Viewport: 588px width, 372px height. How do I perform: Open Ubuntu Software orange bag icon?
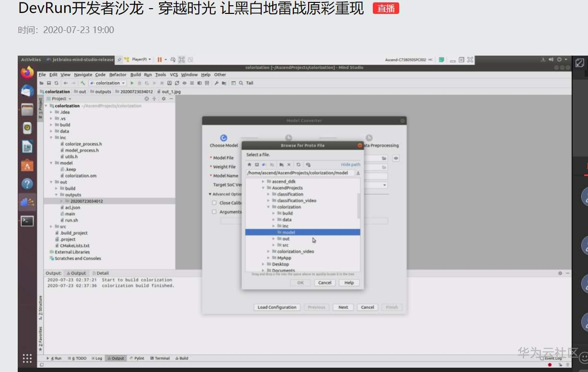tap(27, 165)
